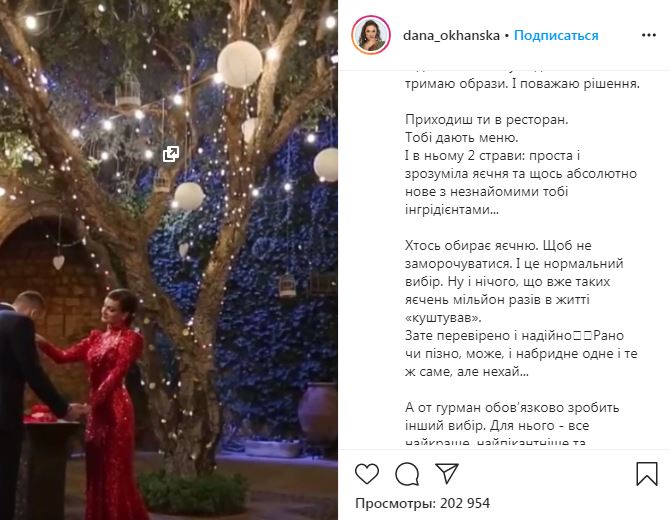The height and width of the screenshot is (520, 670).
Task: Click caption line 'тримаю образи. І поважаю рішення.'
Action: [x=522, y=83]
